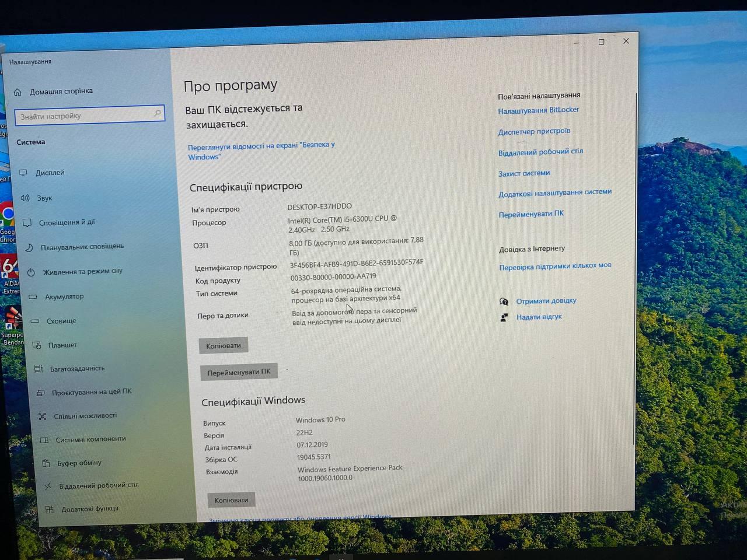Click the search magnifier in Знайти настройку
Image resolution: width=747 pixels, height=560 pixels.
(157, 113)
